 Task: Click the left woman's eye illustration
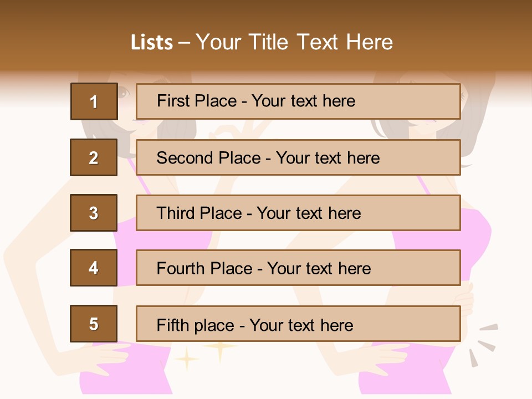point(124,92)
